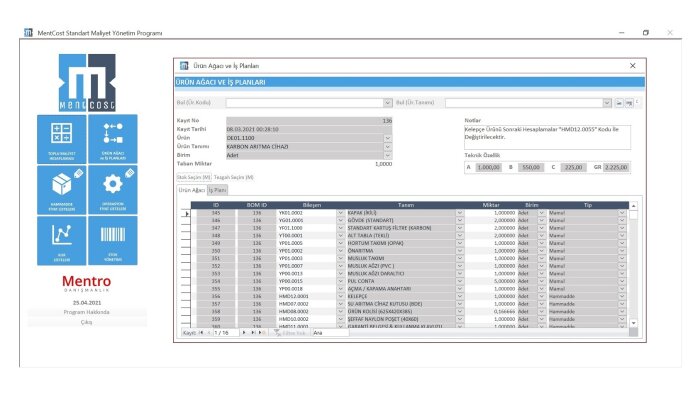The image size is (700, 394).
Task: Close the Ürün Ağacı ve İş Planları dialog
Action: click(x=633, y=66)
